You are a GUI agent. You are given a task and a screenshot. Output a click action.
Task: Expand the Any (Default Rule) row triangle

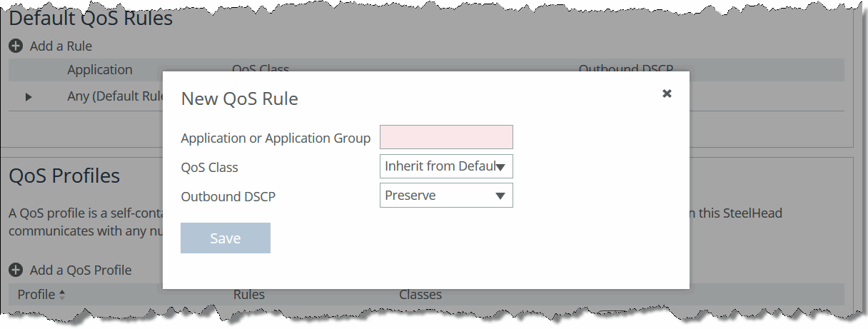click(x=29, y=96)
